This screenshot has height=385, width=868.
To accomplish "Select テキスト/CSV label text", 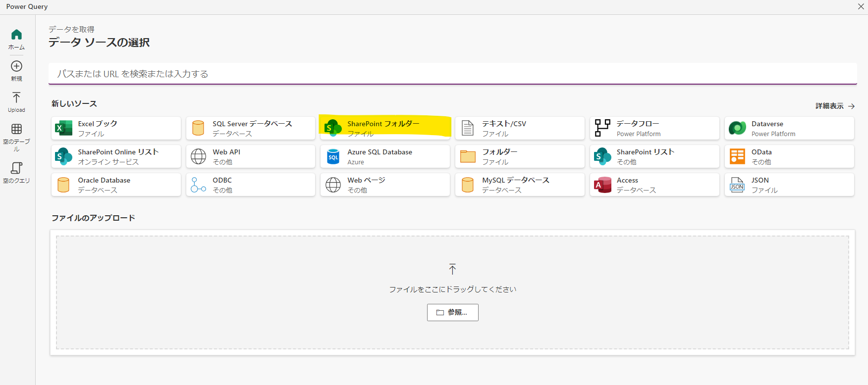I will point(504,124).
